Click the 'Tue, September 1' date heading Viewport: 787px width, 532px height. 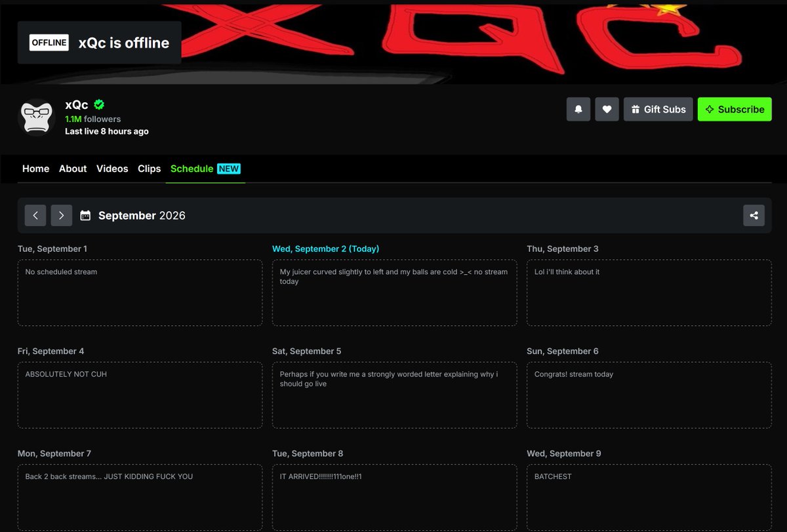[x=52, y=249]
